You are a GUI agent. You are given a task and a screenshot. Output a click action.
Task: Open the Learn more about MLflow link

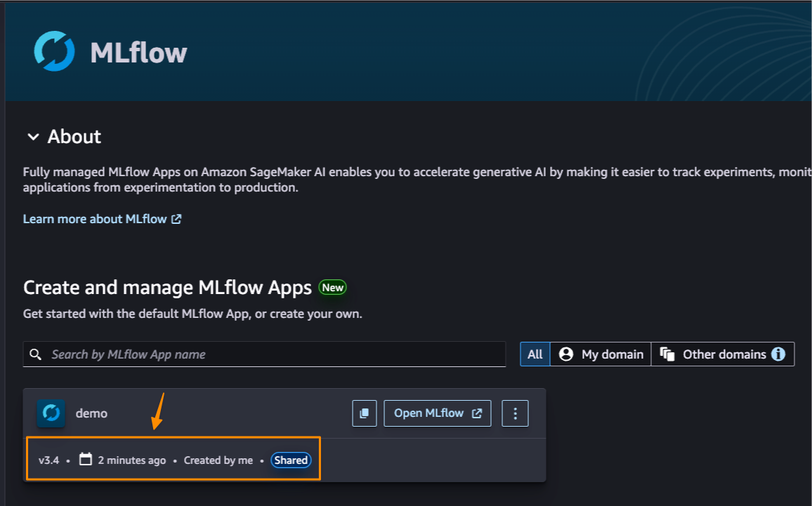pyautogui.click(x=95, y=218)
